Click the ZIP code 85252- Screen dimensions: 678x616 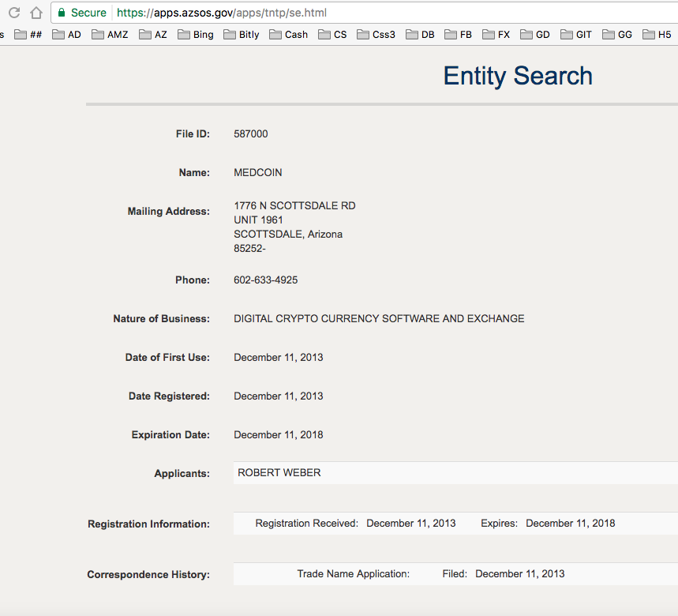[x=249, y=249]
